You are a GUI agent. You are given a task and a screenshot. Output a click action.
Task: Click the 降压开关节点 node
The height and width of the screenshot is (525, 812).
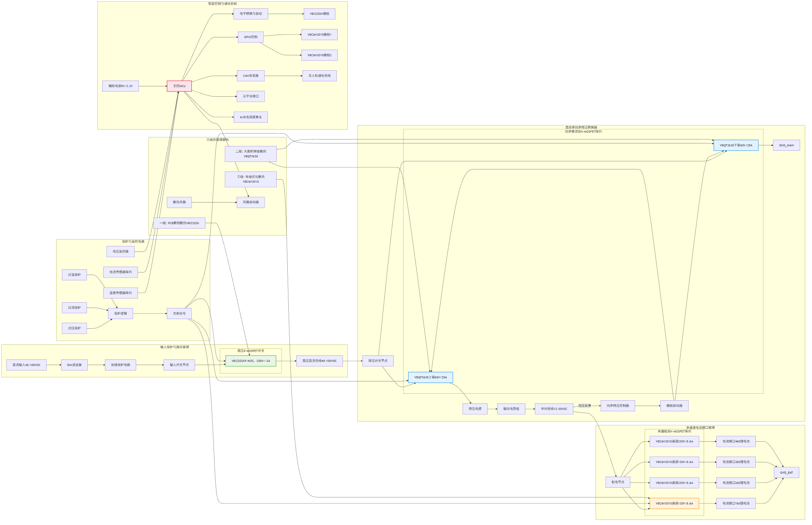(378, 361)
